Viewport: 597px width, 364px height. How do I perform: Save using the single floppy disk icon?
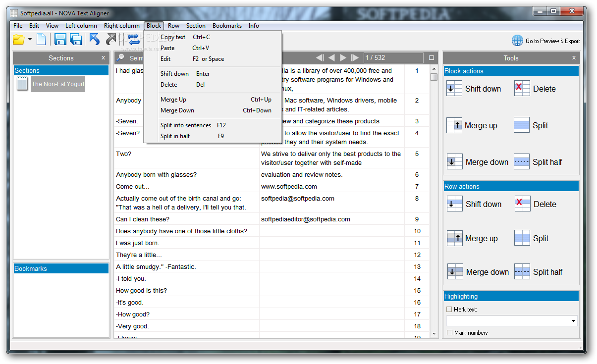pos(60,40)
